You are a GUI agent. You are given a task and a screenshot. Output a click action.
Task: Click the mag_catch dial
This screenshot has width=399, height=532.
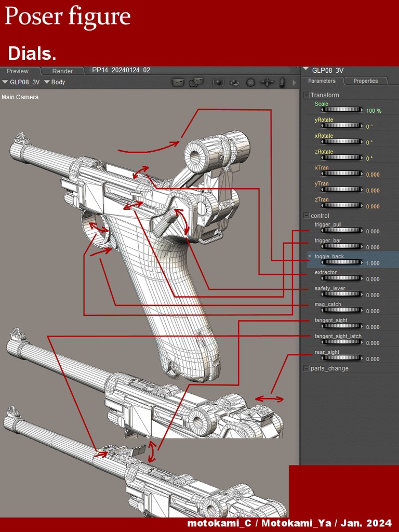tap(342, 310)
